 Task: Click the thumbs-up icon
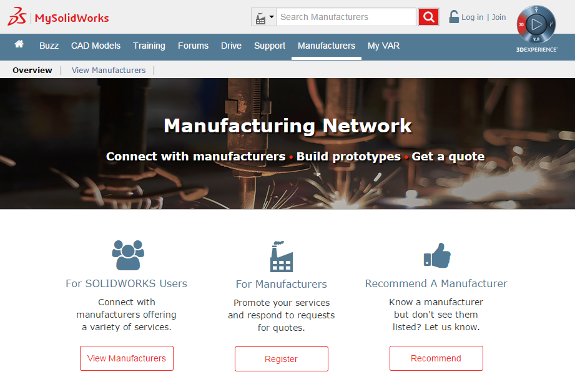tap(437, 255)
